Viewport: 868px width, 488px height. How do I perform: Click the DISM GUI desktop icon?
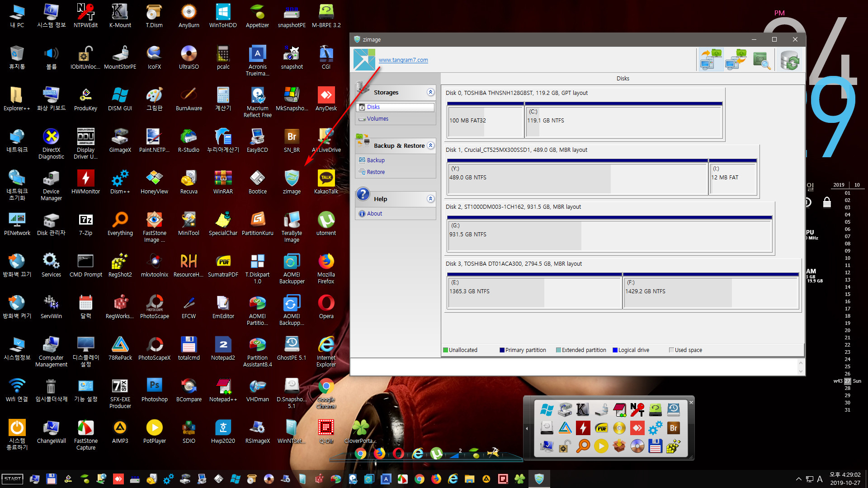coord(120,99)
